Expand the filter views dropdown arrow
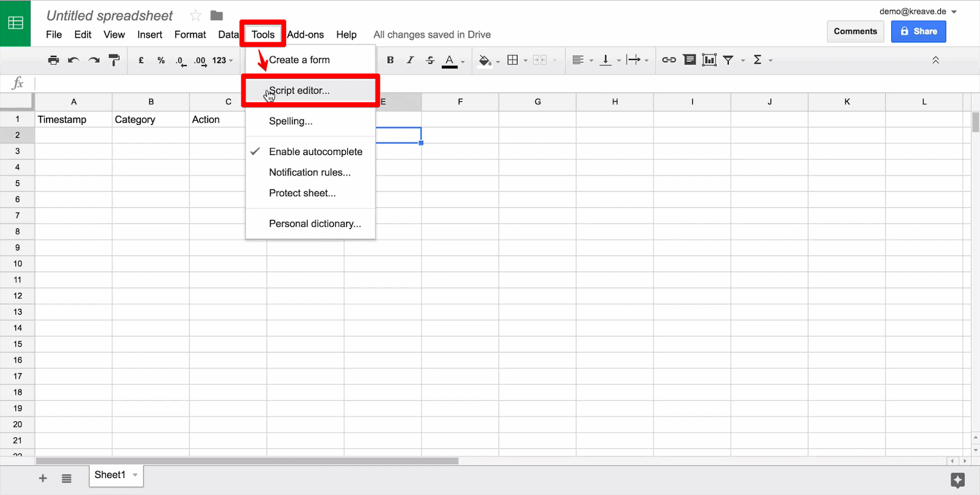 tap(743, 61)
